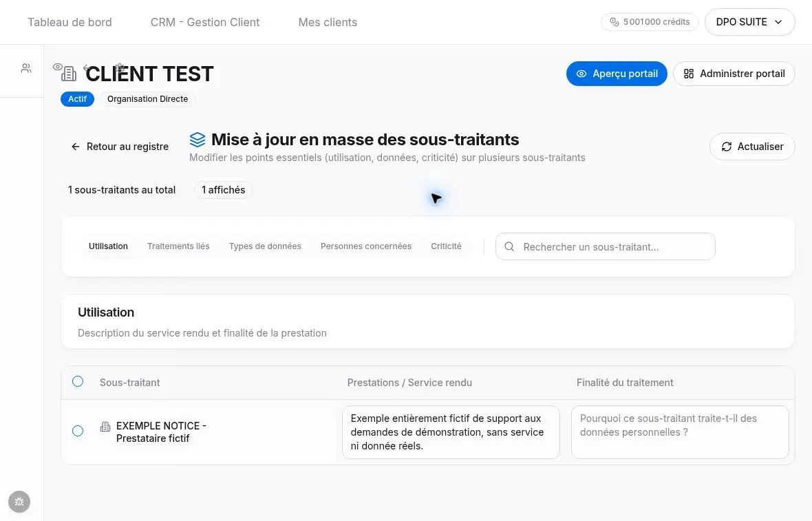
Task: Click the small eye icon above building icon
Action: click(x=58, y=67)
